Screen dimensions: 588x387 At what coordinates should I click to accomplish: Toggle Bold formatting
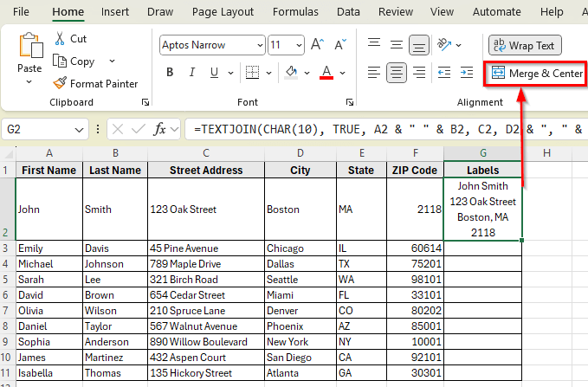[170, 72]
